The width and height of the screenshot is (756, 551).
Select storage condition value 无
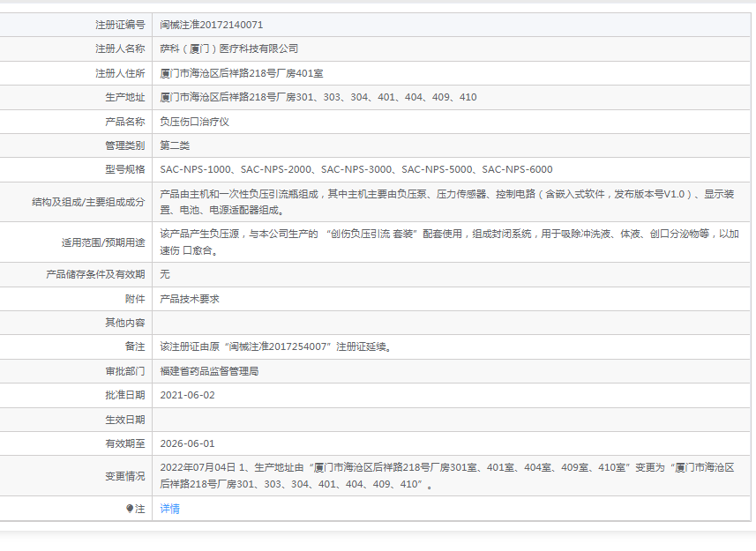point(165,274)
